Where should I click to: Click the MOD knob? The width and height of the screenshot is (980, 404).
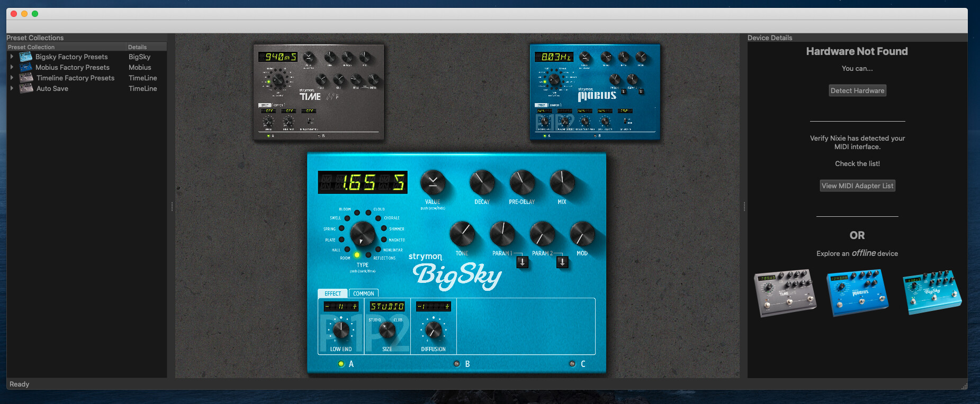pyautogui.click(x=582, y=234)
